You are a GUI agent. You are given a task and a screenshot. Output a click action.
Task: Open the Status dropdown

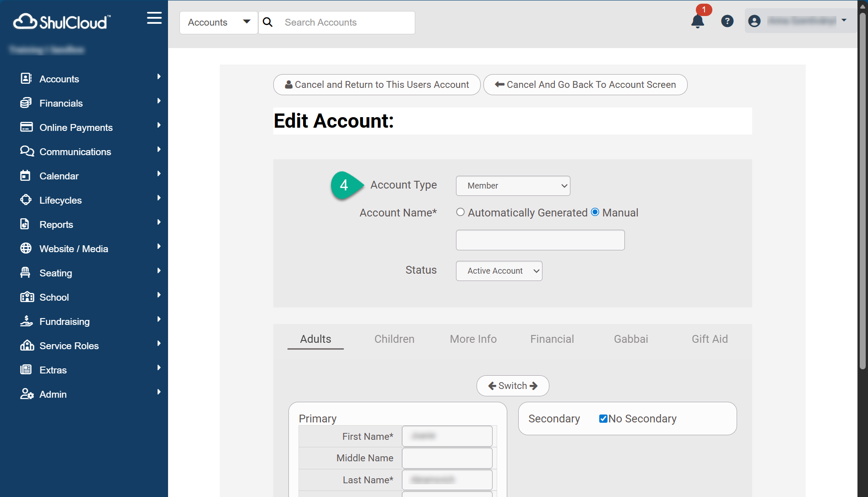[499, 271]
